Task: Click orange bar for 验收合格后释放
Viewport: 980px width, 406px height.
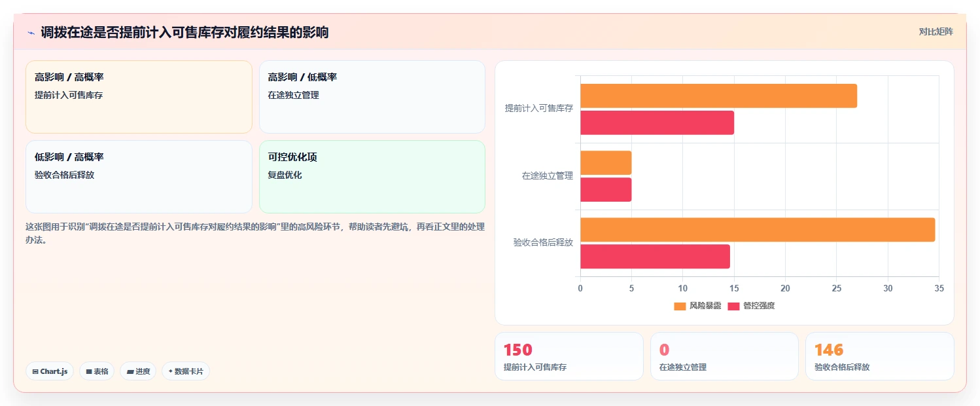Action: click(x=758, y=230)
